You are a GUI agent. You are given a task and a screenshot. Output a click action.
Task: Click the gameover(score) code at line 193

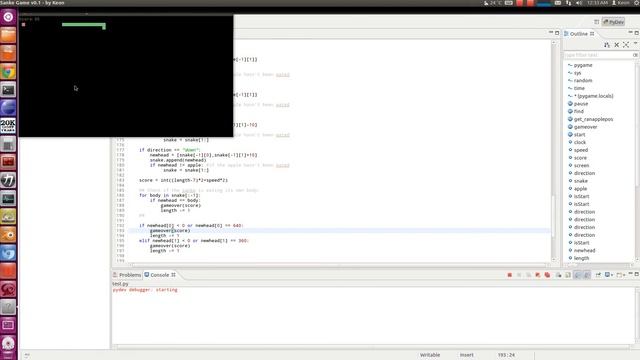[170, 231]
